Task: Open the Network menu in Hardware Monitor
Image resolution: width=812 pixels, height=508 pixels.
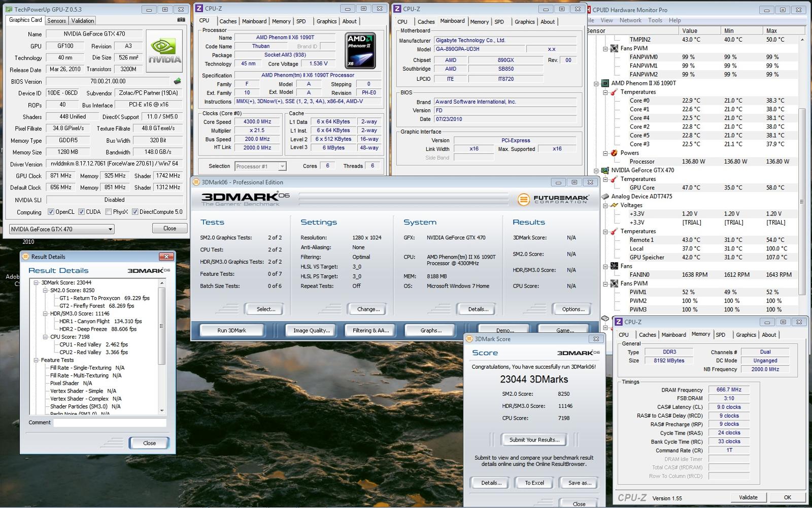Action: coord(630,20)
